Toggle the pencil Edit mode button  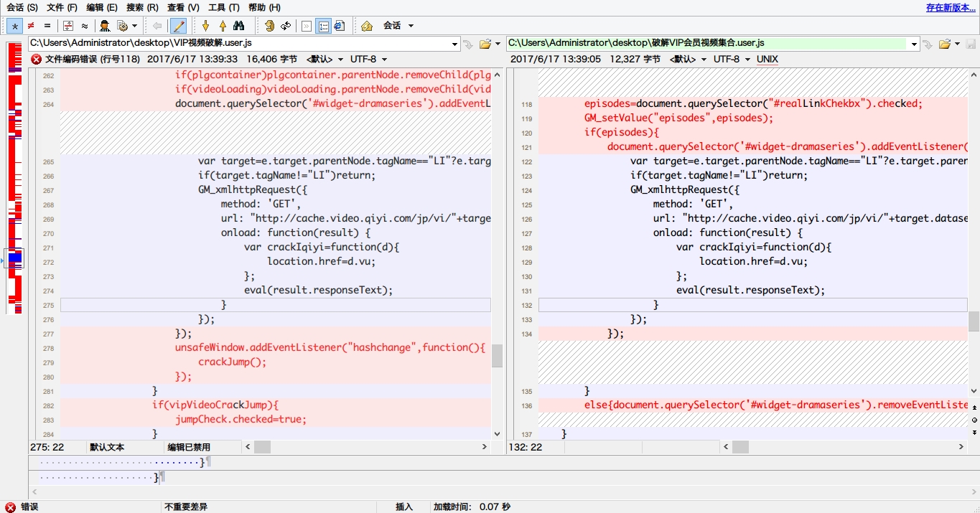[178, 26]
